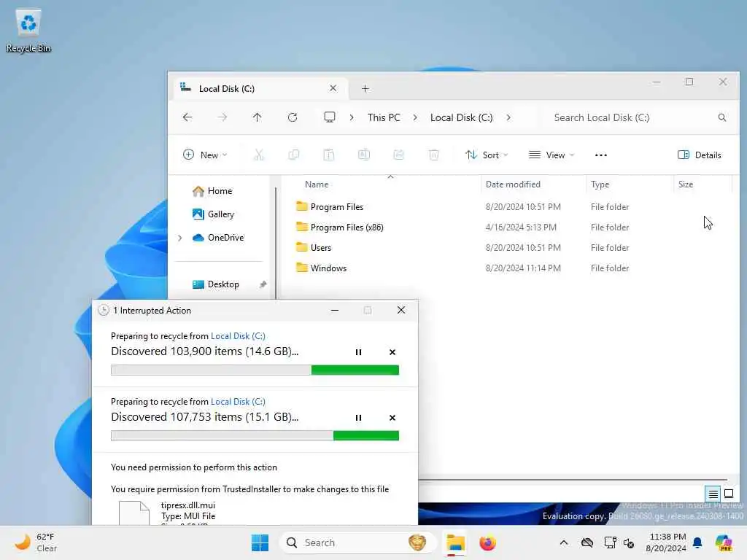
Task: Sort by the Name column header
Action: [317, 184]
